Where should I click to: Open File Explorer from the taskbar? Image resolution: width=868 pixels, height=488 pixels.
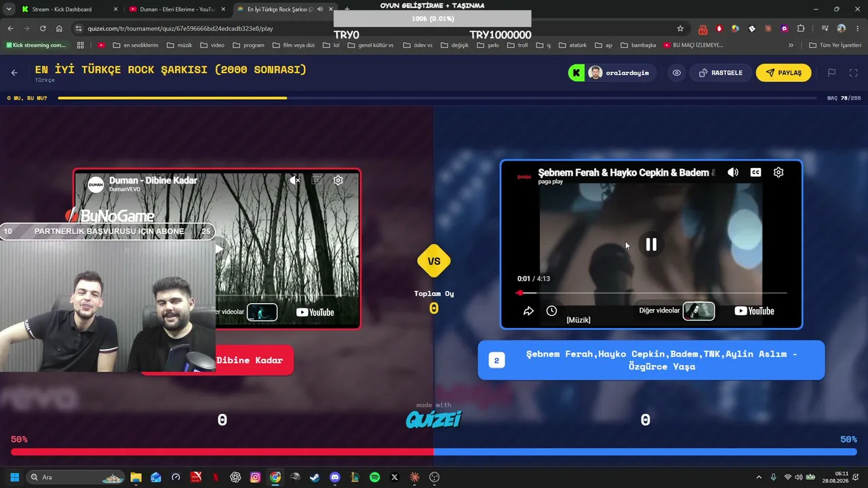(x=136, y=477)
